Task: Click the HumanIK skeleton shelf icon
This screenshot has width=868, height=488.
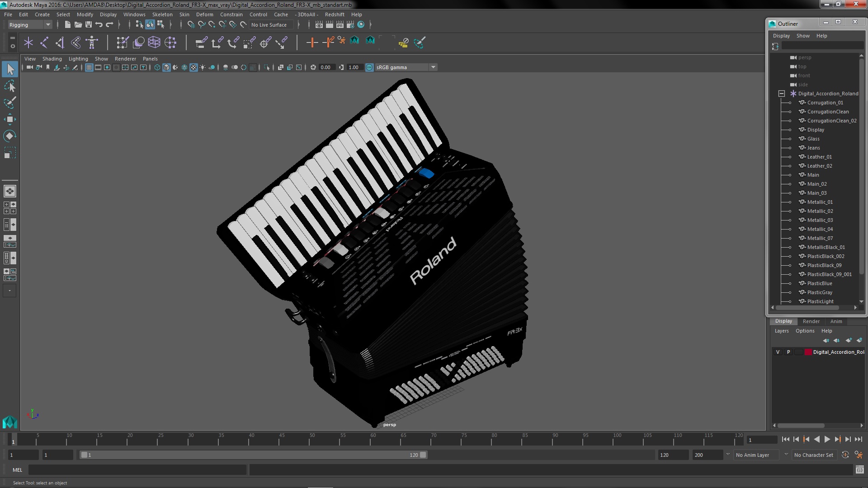Action: pos(92,43)
